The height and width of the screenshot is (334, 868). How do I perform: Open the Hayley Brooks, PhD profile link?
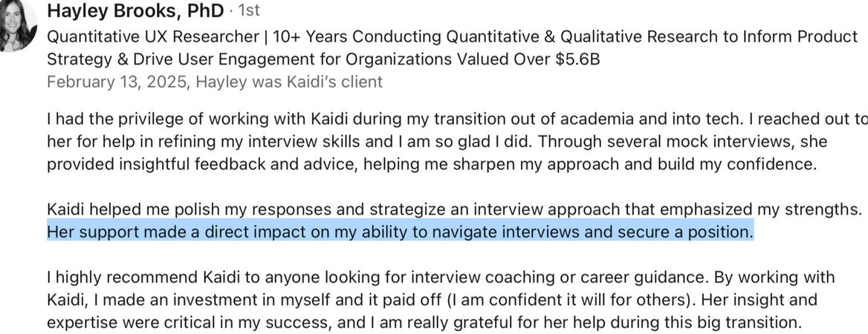pyautogui.click(x=135, y=11)
